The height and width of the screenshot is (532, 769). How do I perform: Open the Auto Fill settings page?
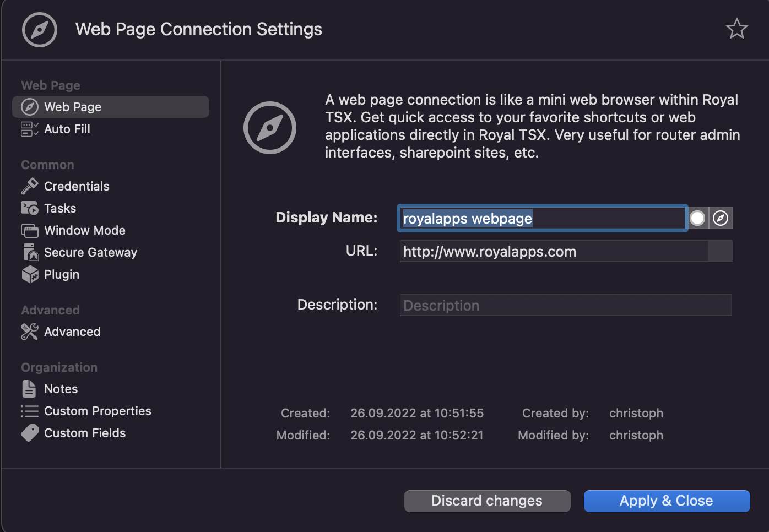[67, 129]
